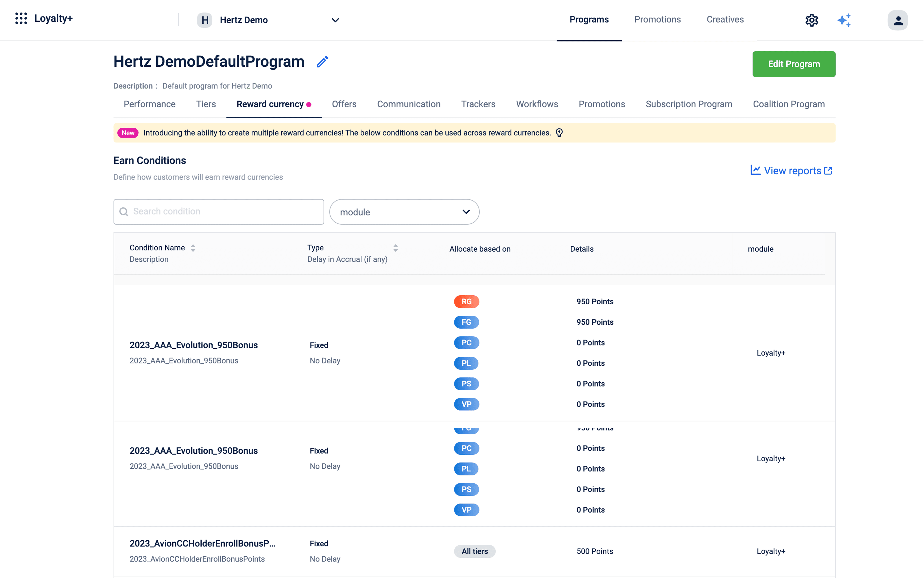
Task: Click the Edit Program button
Action: [794, 64]
